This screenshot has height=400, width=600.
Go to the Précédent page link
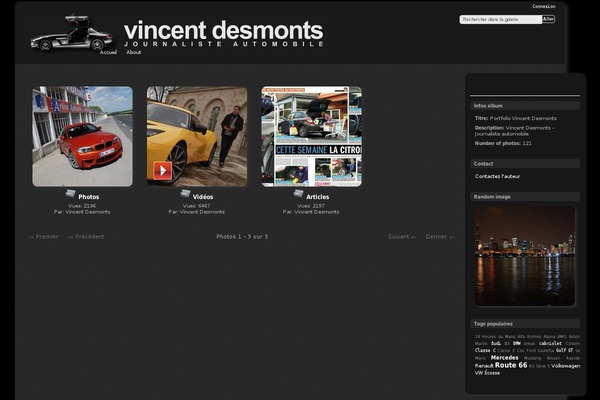pyautogui.click(x=86, y=237)
